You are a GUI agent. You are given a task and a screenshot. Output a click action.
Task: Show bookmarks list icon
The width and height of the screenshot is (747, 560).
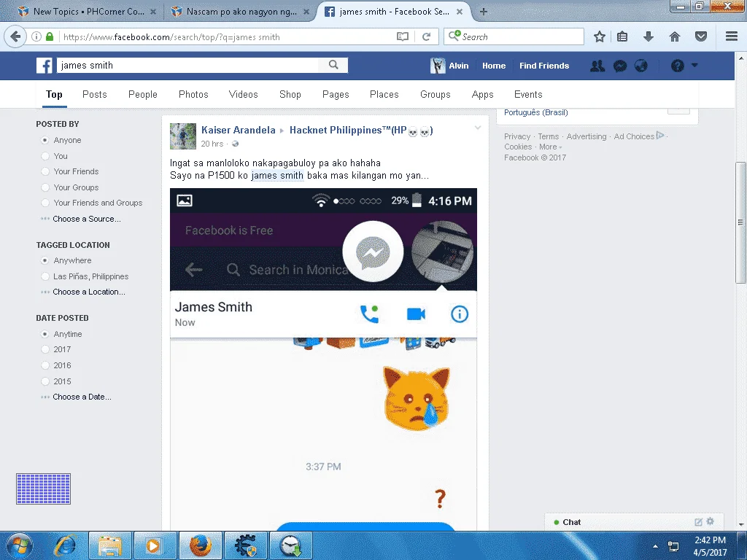pos(622,36)
